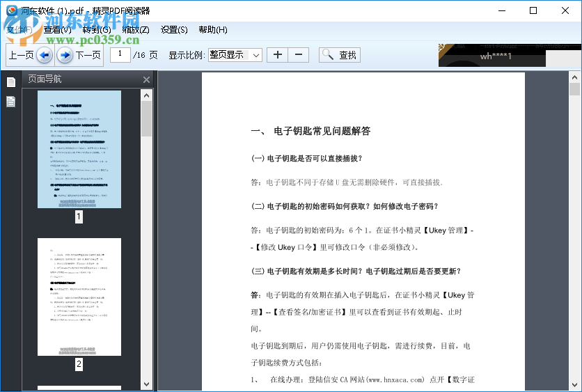Close the 页面导航 navigation panel
The height and width of the screenshot is (392, 582).
click(x=146, y=80)
